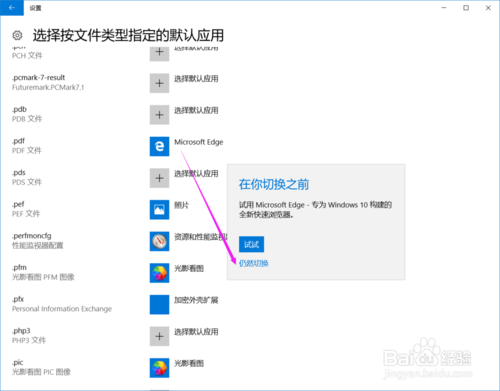Click the 仍然切换 link

click(x=254, y=263)
